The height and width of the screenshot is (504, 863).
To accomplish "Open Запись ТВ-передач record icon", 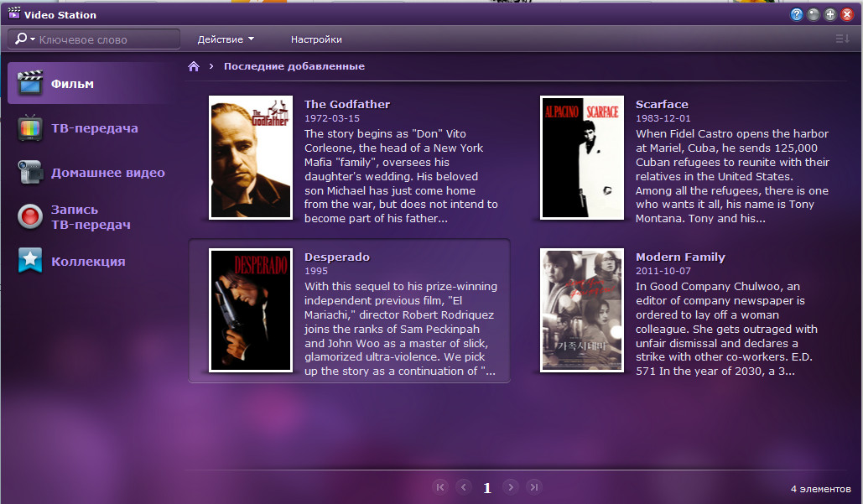I will click(30, 217).
